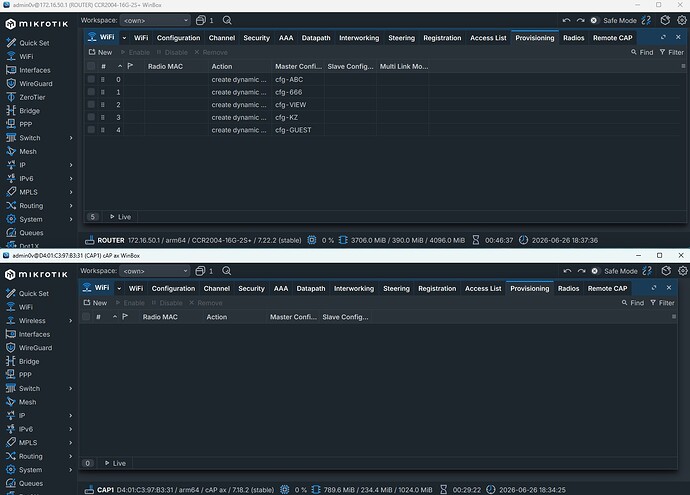Click the search magnifier icon in the top toolbar

227,20
